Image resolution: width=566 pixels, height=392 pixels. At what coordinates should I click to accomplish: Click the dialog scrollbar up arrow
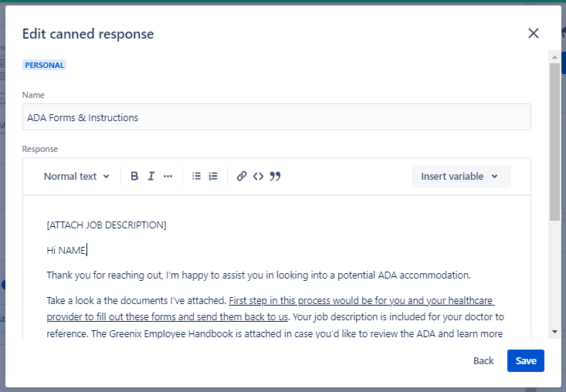point(554,57)
